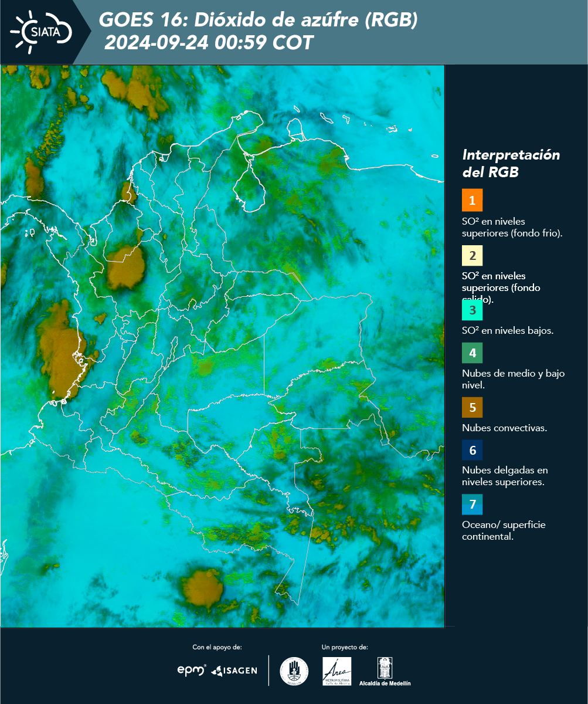The height and width of the screenshot is (704, 588).
Task: Select blue gradient legend swatch number 7
Action: [x=472, y=505]
